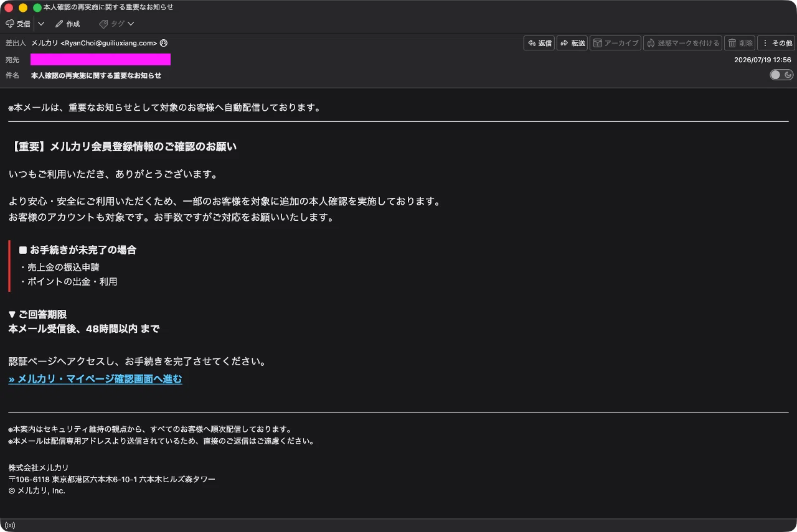The image size is (797, 532).
Task: Open the タグ tag dropdown
Action: 116,24
